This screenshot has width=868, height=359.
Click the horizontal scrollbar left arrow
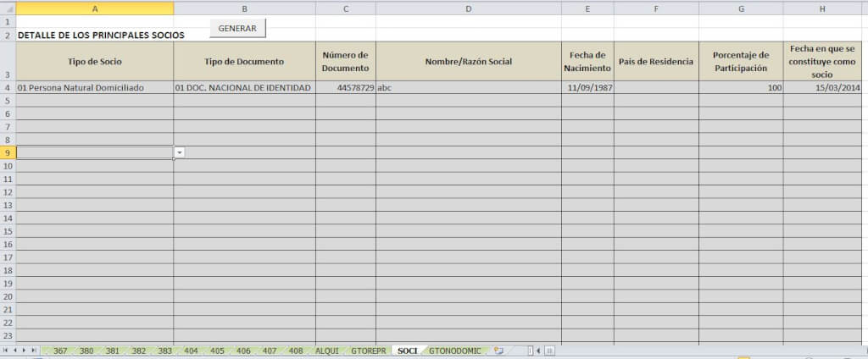coord(538,351)
